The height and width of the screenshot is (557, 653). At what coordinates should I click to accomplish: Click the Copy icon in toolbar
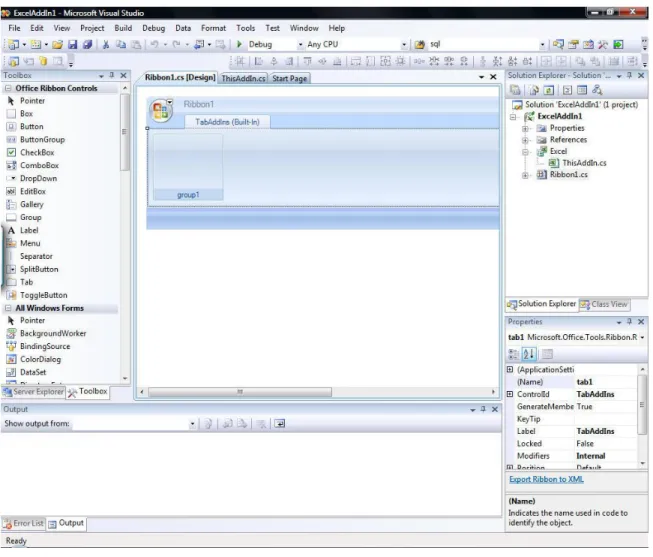[121, 45]
